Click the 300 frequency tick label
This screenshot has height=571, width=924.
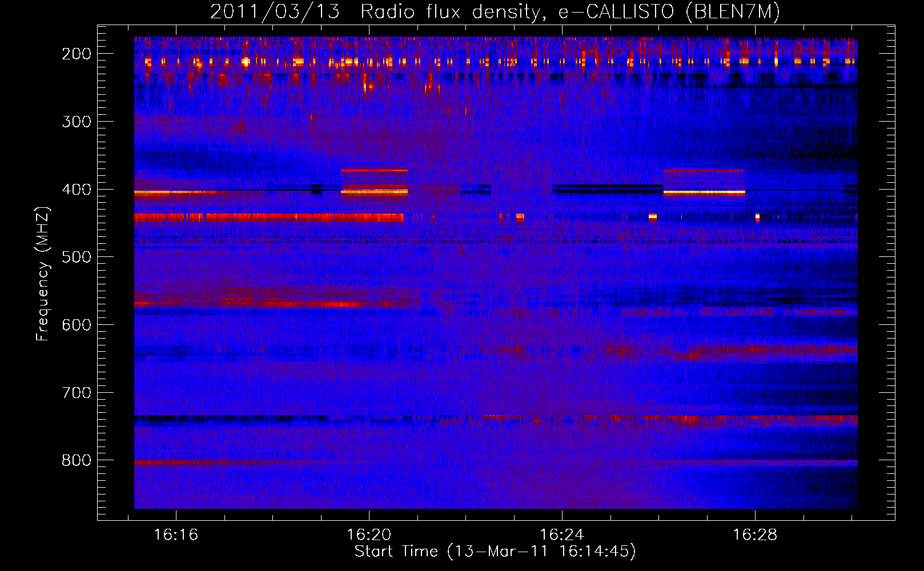(x=77, y=122)
